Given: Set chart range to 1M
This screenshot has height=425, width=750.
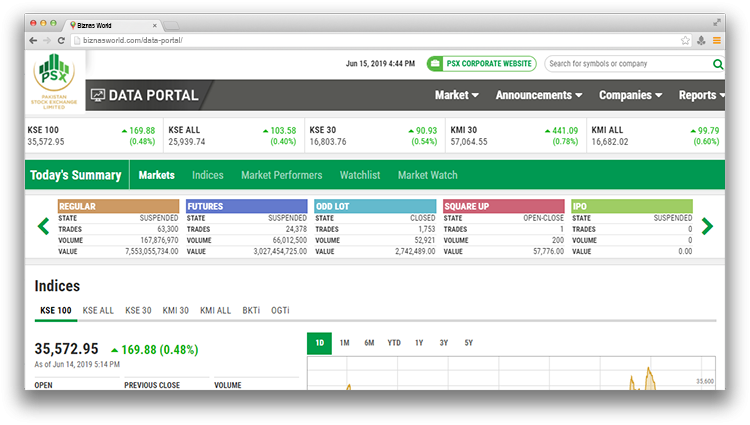Looking at the screenshot, I should pyautogui.click(x=344, y=343).
